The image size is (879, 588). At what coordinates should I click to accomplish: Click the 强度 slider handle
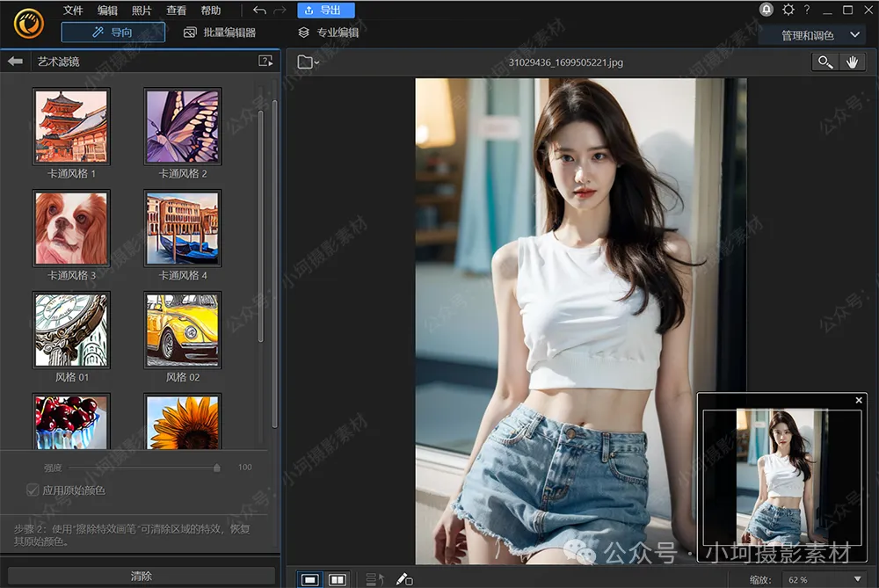(217, 468)
